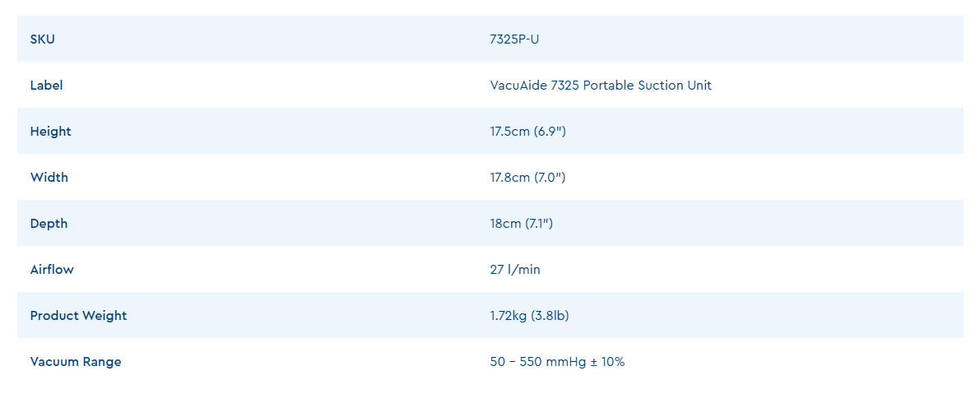Image resolution: width=980 pixels, height=394 pixels.
Task: Select the 18cm (7.1") depth value
Action: point(521,223)
